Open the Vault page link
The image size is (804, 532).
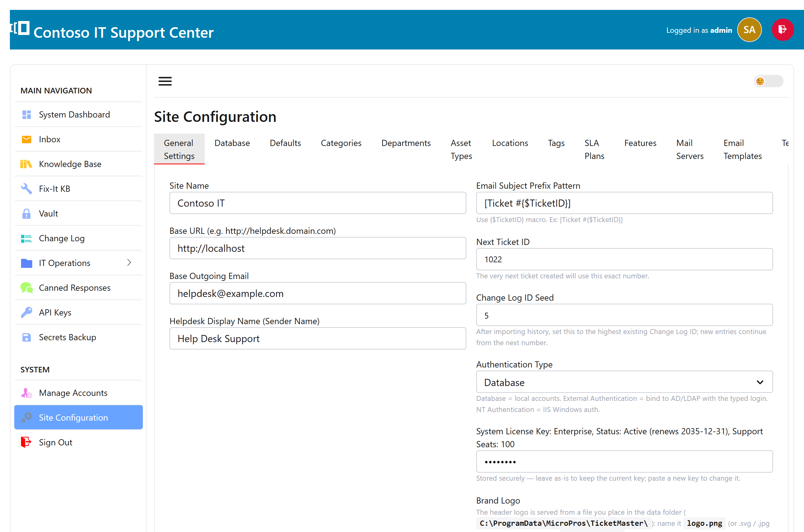(78, 213)
